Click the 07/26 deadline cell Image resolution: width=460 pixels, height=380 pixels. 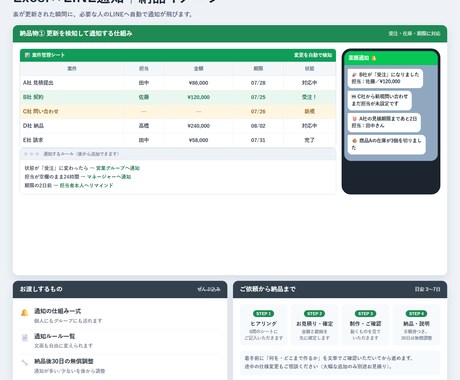pyautogui.click(x=258, y=112)
